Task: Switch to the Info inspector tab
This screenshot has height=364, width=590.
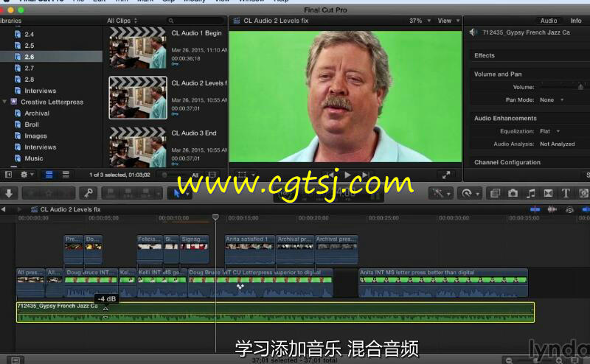Action: (576, 21)
